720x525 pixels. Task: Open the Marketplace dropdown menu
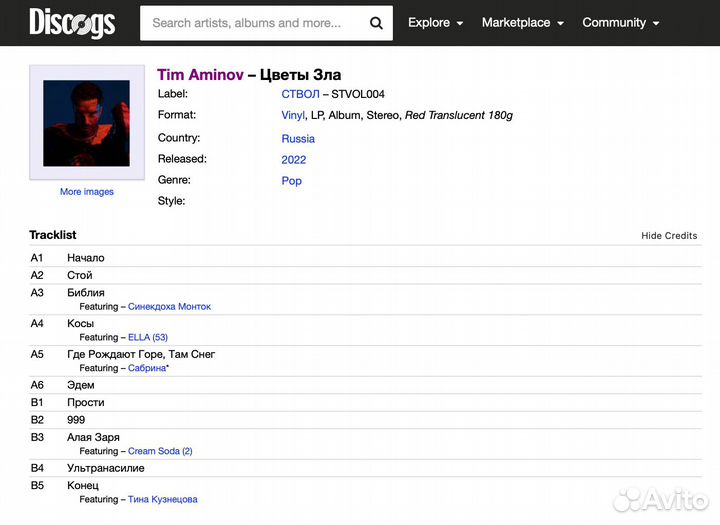point(522,23)
